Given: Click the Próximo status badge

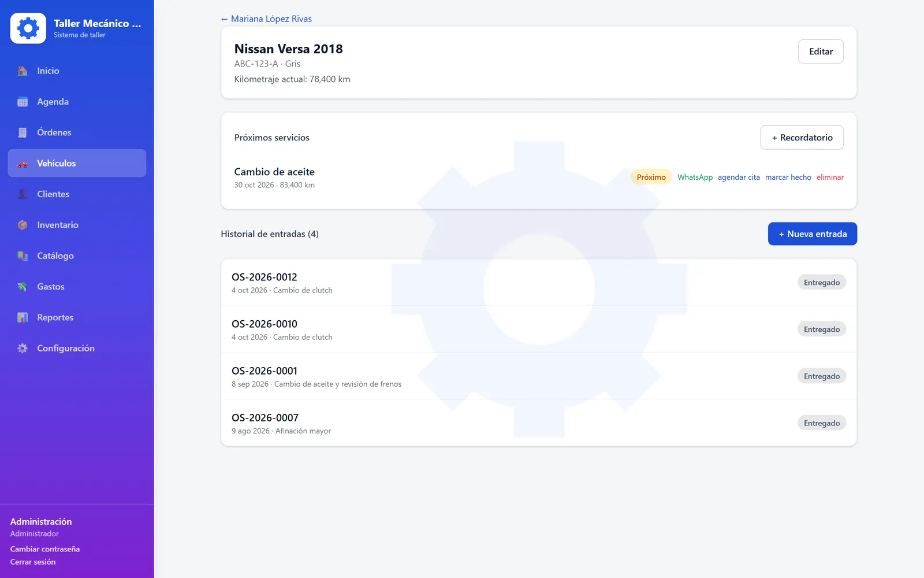Looking at the screenshot, I should (x=651, y=177).
